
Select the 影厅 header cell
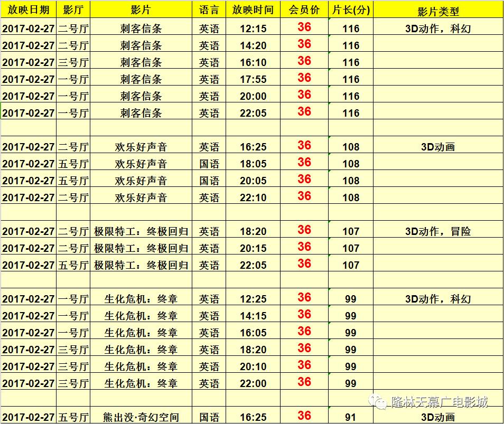pos(73,10)
